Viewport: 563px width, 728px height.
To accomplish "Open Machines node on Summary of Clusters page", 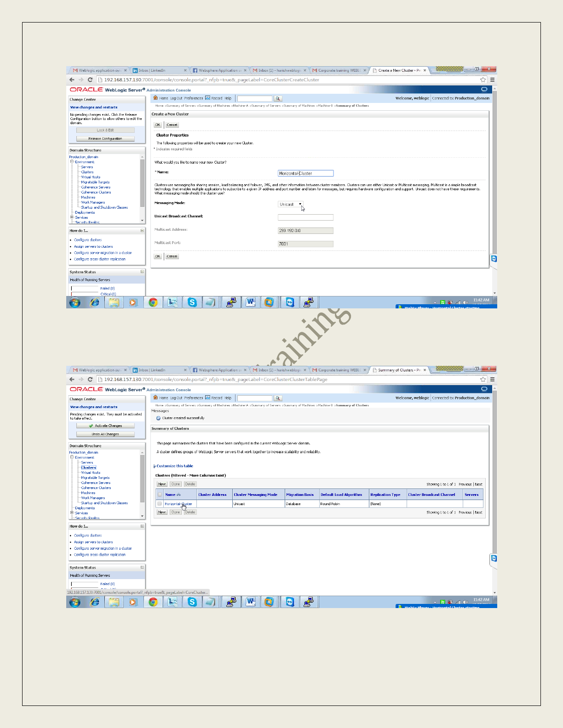I will click(88, 493).
